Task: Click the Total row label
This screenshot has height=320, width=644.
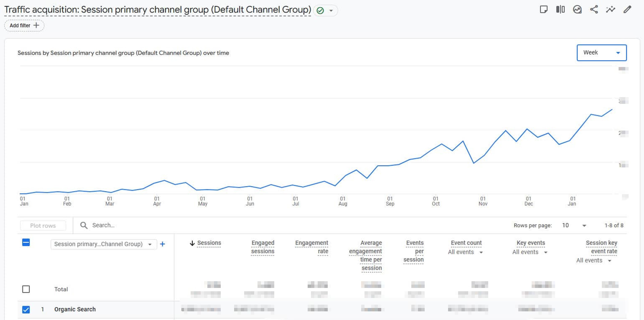Action: tap(61, 289)
